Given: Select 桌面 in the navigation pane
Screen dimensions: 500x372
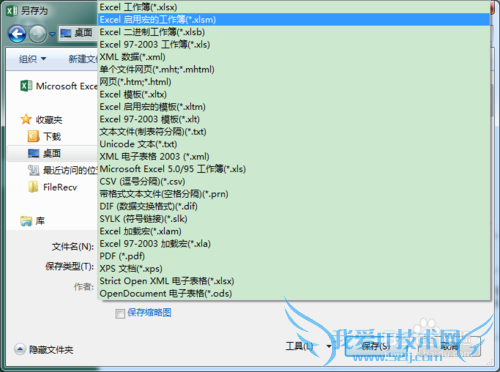Looking at the screenshot, I should pyautogui.click(x=52, y=153).
